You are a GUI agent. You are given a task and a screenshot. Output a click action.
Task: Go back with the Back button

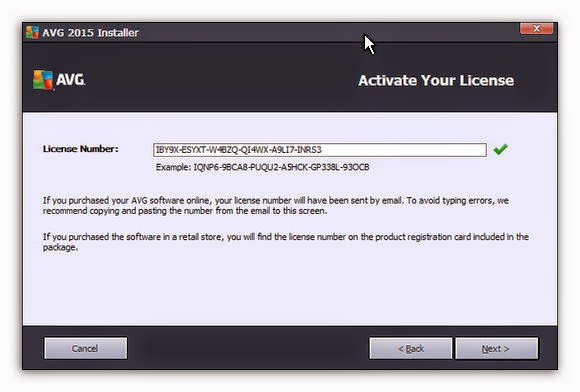[411, 348]
